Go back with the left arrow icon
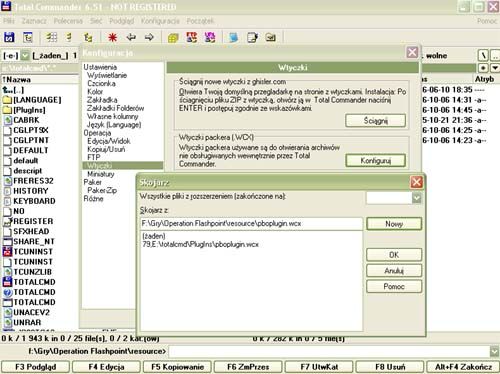The height and width of the screenshot is (374, 500). point(131,37)
